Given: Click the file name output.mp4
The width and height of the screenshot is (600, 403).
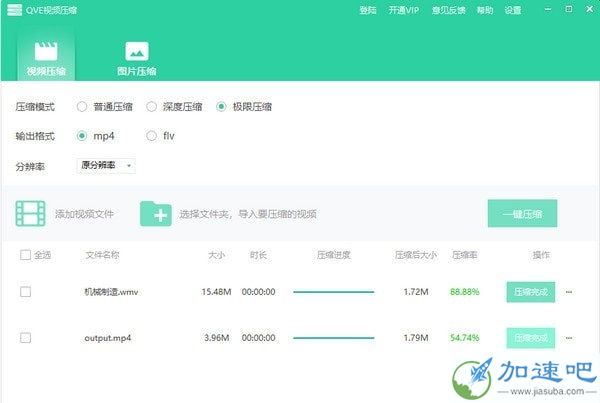Looking at the screenshot, I should click(x=108, y=338).
